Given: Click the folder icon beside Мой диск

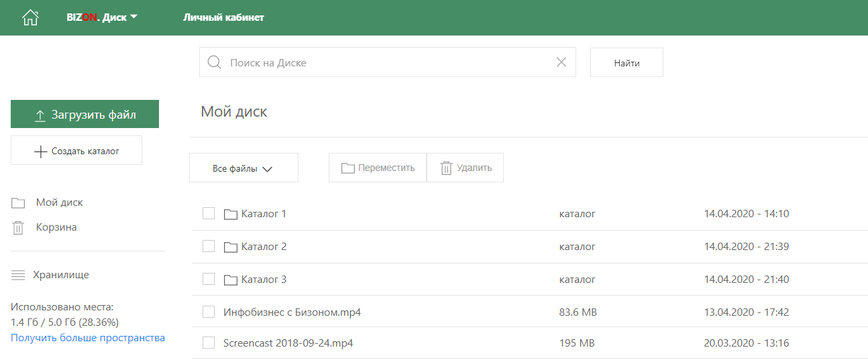Looking at the screenshot, I should tap(18, 203).
